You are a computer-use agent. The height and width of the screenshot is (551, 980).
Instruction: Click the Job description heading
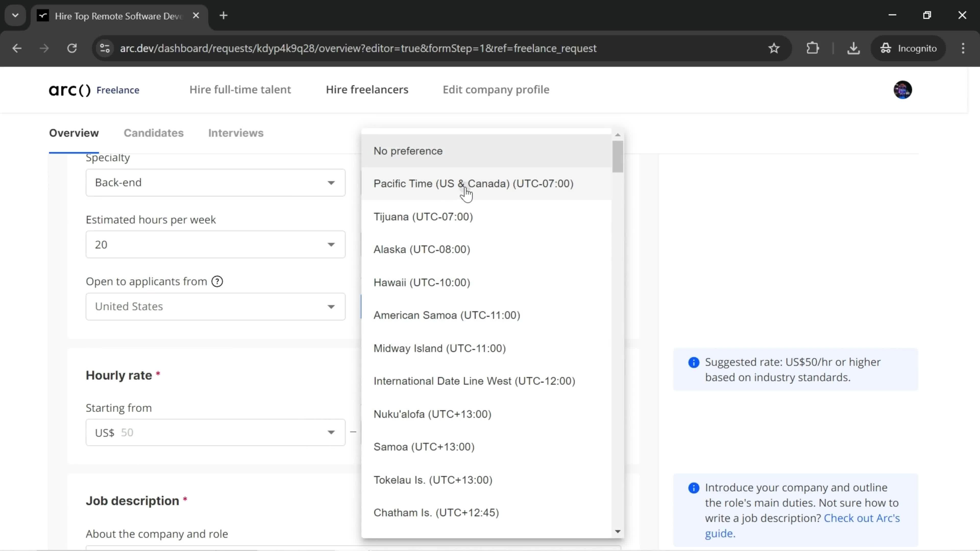[132, 501]
